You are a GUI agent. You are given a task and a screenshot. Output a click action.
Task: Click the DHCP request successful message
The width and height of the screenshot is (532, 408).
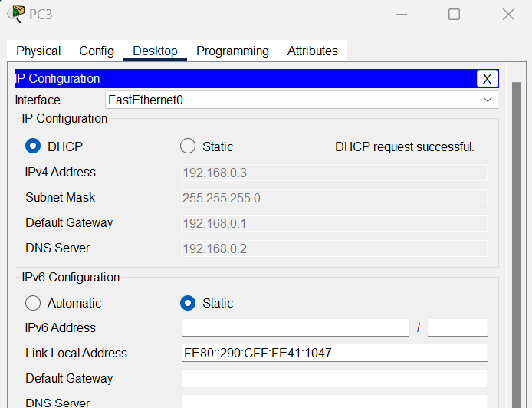pos(405,146)
